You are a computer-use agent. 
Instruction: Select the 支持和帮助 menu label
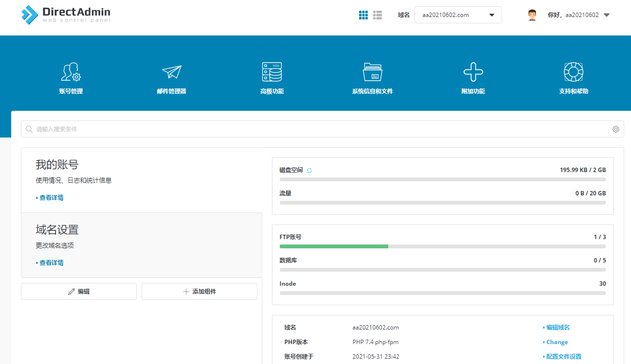pyautogui.click(x=574, y=91)
